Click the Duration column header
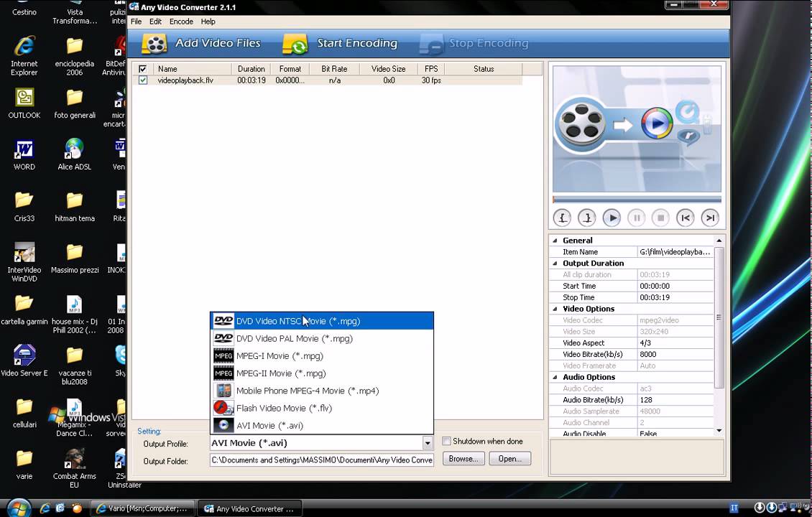 (252, 69)
